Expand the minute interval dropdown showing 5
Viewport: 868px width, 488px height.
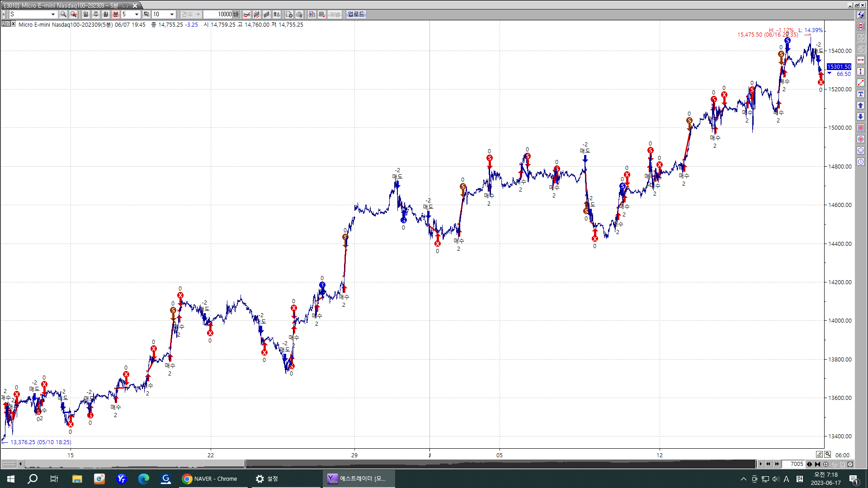[x=137, y=14]
